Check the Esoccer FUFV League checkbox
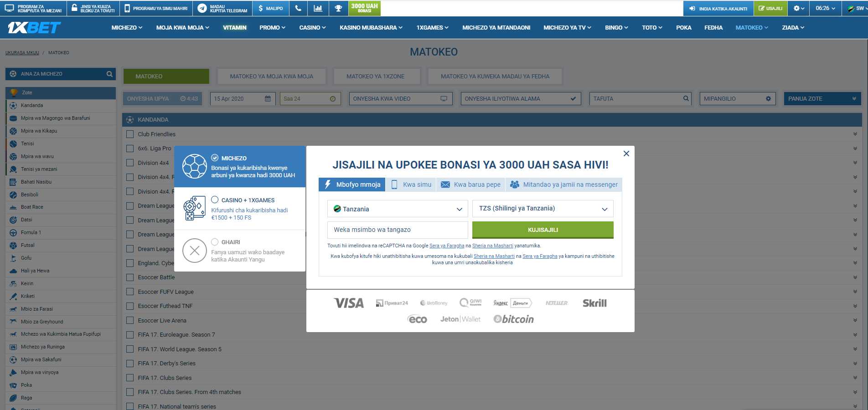This screenshot has height=410, width=868. [x=130, y=292]
